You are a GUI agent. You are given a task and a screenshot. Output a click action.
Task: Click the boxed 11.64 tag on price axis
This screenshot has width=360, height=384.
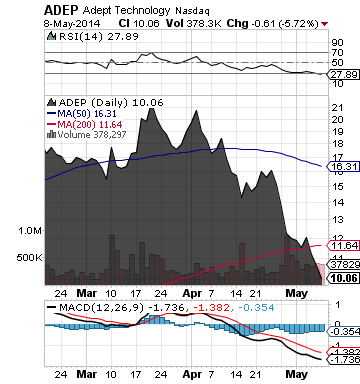coord(344,246)
